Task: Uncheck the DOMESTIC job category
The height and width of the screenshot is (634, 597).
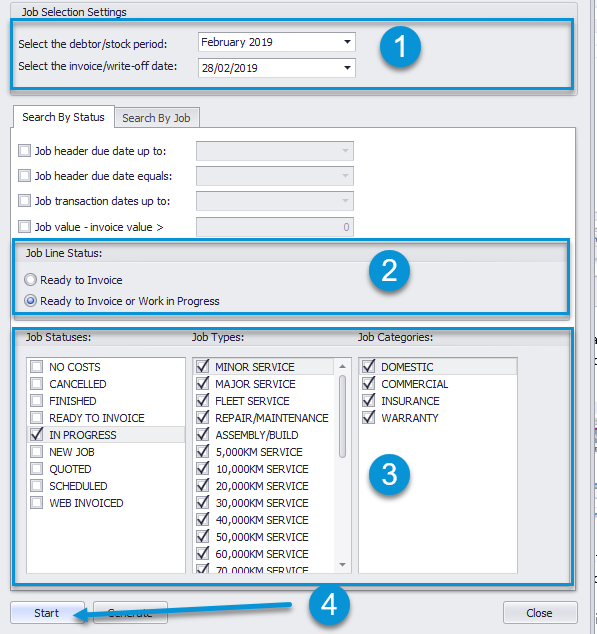Action: click(368, 367)
